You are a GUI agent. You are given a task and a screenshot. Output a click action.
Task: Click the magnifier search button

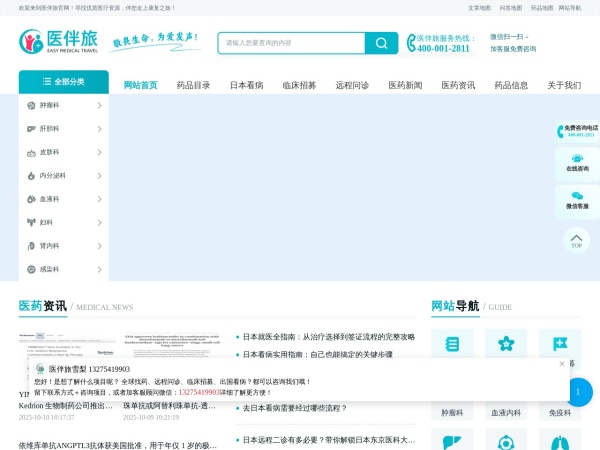point(381,43)
